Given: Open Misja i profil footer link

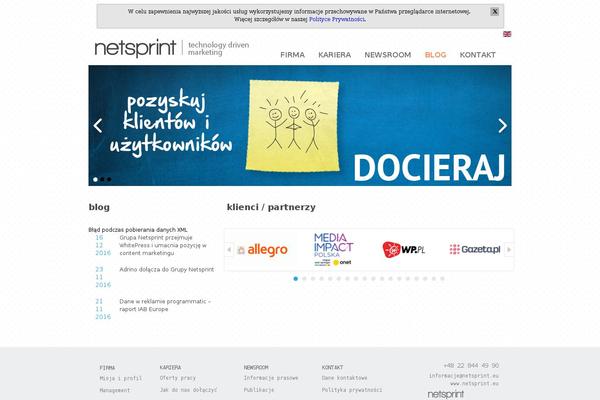Looking at the screenshot, I should (121, 378).
